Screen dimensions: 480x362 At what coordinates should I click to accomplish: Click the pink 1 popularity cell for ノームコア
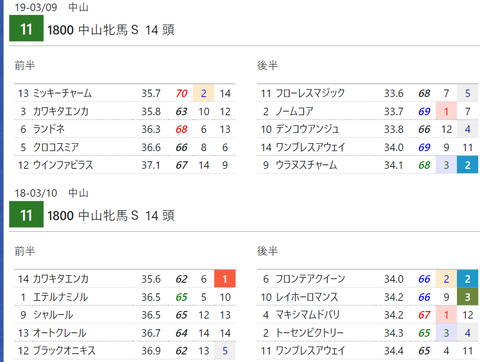pyautogui.click(x=446, y=111)
